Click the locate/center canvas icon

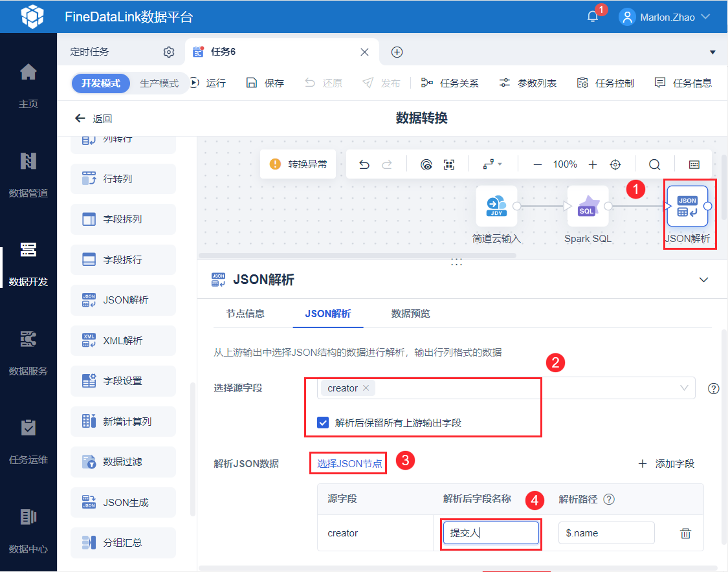pos(615,164)
